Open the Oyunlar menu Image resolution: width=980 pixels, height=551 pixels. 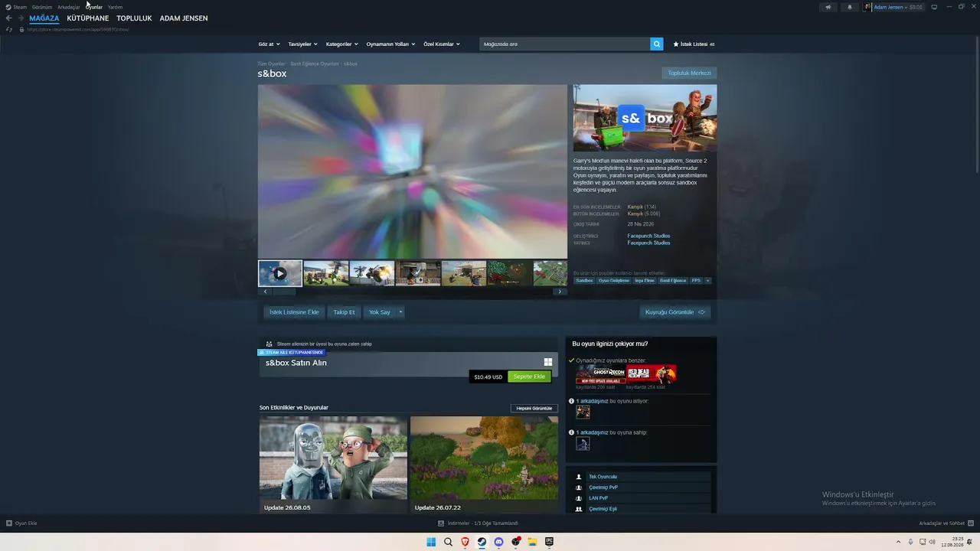point(94,7)
